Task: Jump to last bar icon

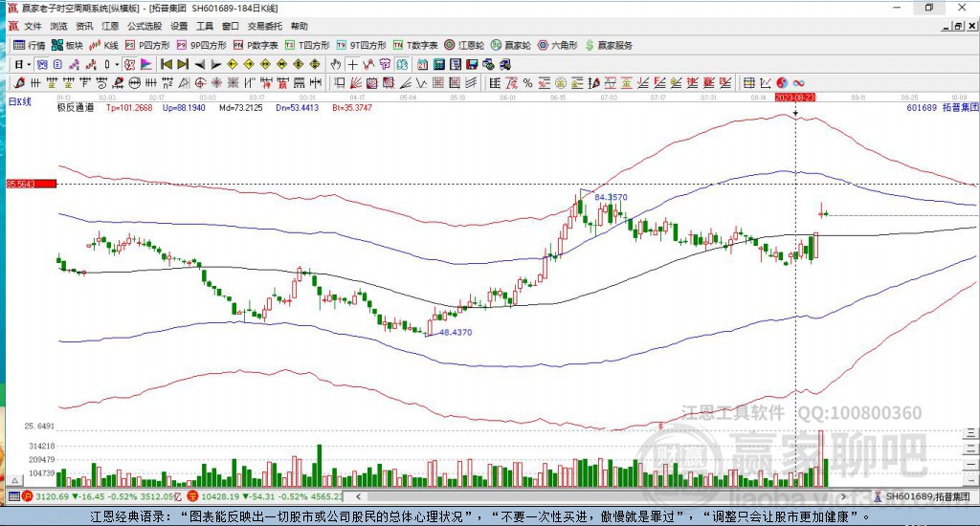Action: (x=183, y=64)
